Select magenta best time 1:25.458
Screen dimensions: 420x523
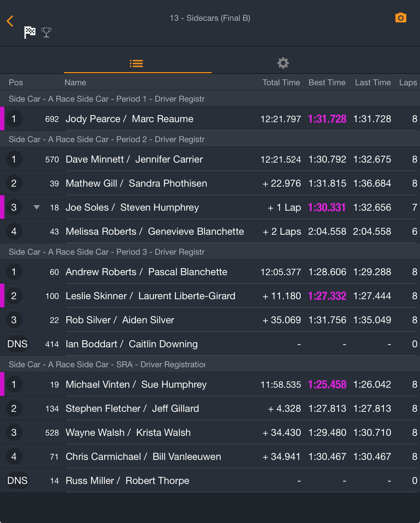coord(327,384)
